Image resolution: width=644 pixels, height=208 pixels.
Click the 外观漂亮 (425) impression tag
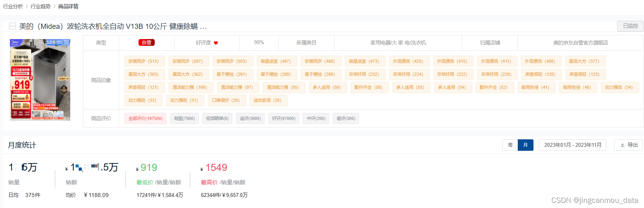(x=409, y=61)
